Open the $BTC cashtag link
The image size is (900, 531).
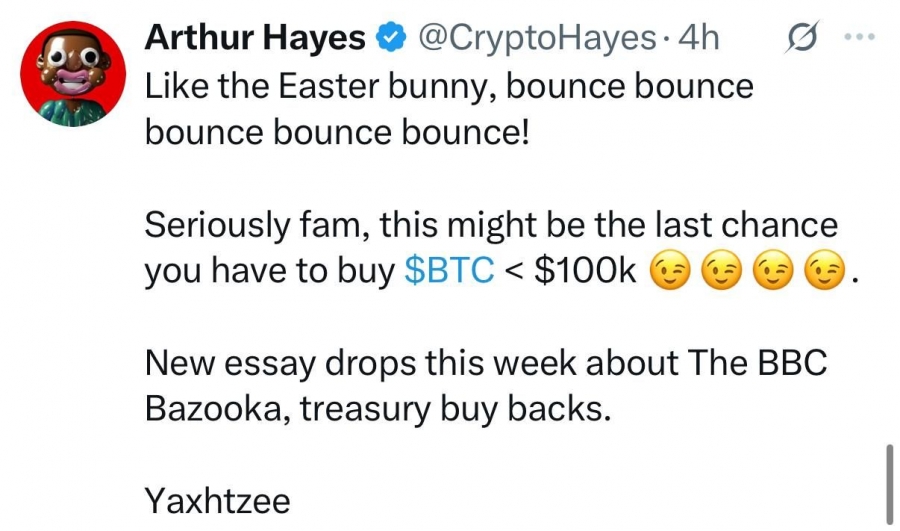pyautogui.click(x=449, y=270)
